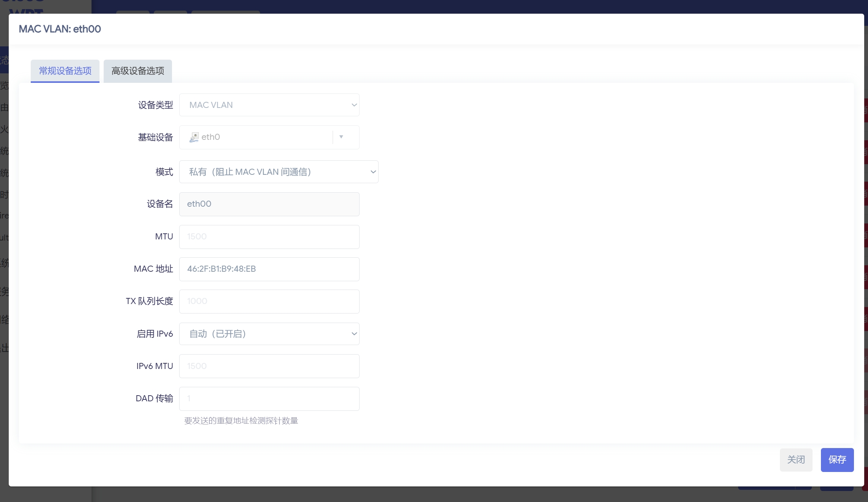The width and height of the screenshot is (868, 502).
Task: Click the 保存 save button
Action: [x=837, y=460]
